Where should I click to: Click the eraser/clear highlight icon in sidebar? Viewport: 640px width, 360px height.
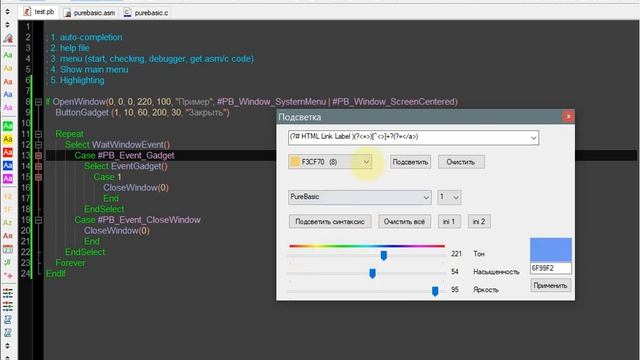click(x=8, y=38)
